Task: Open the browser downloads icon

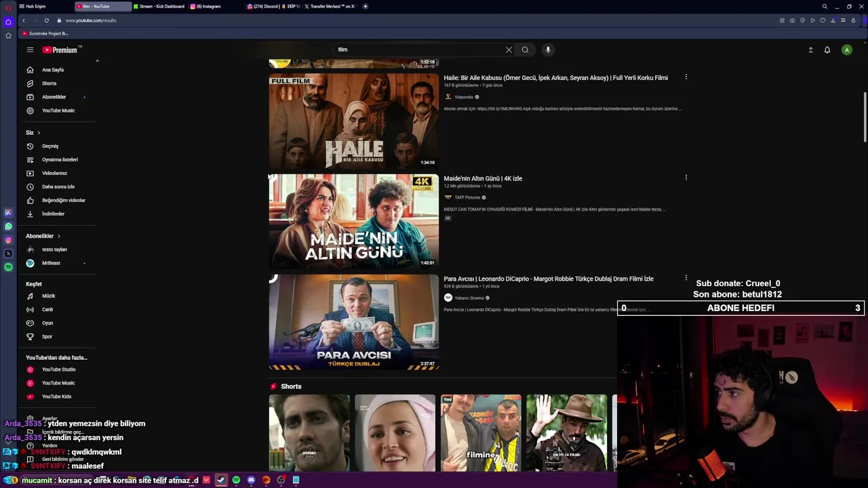Action: pos(833,20)
